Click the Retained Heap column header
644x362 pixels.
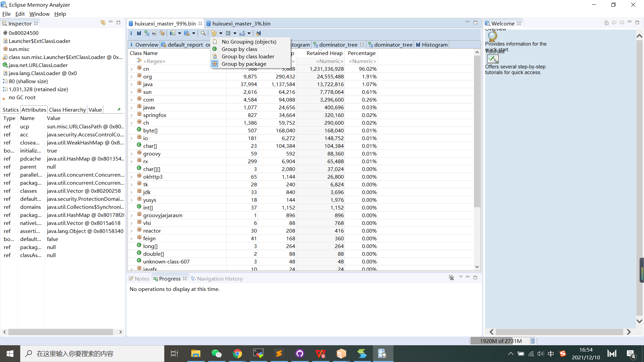click(x=324, y=53)
